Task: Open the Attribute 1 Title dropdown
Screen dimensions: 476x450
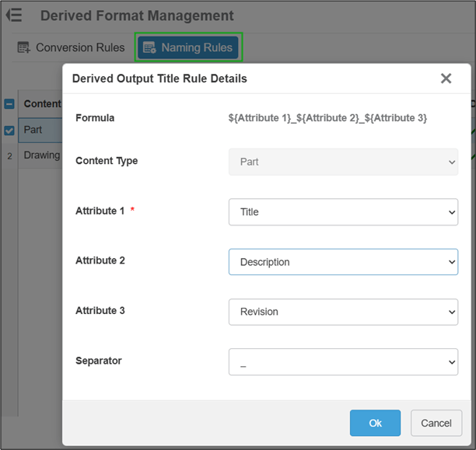Action: 343,212
